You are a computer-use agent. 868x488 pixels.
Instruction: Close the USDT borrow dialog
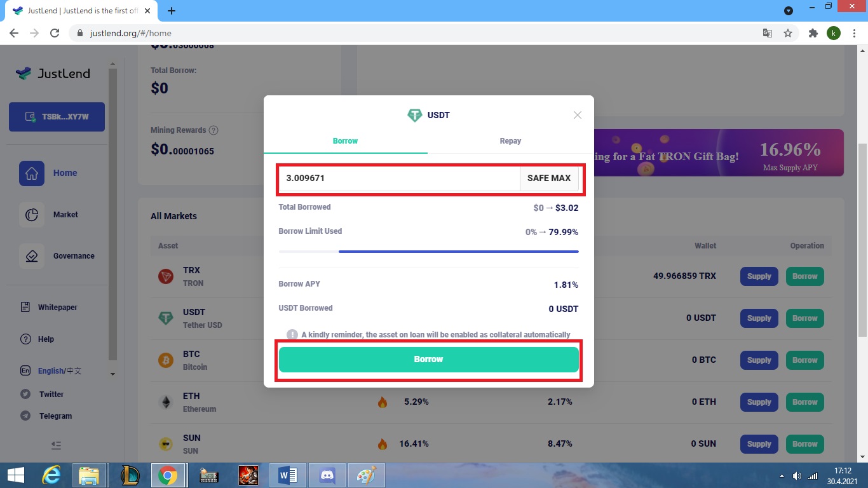[577, 115]
